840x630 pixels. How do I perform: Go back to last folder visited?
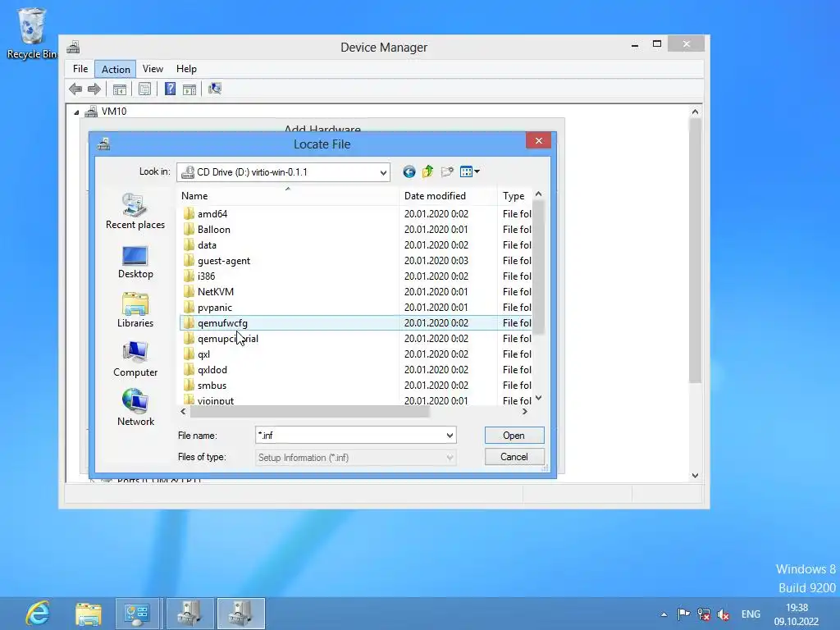pos(409,172)
